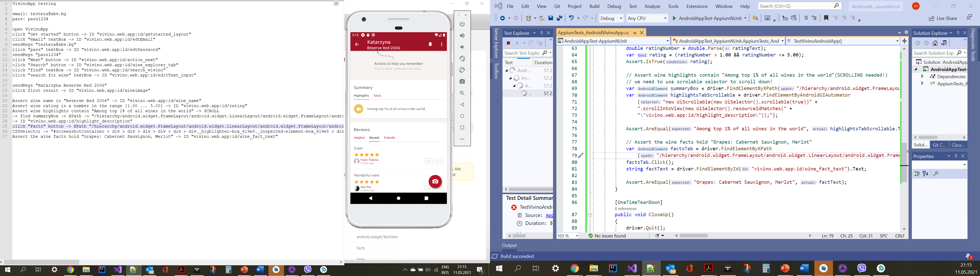Click the code editor vertical scrollbar thumb
Viewport: 980px width, 276px height.
tap(904, 162)
